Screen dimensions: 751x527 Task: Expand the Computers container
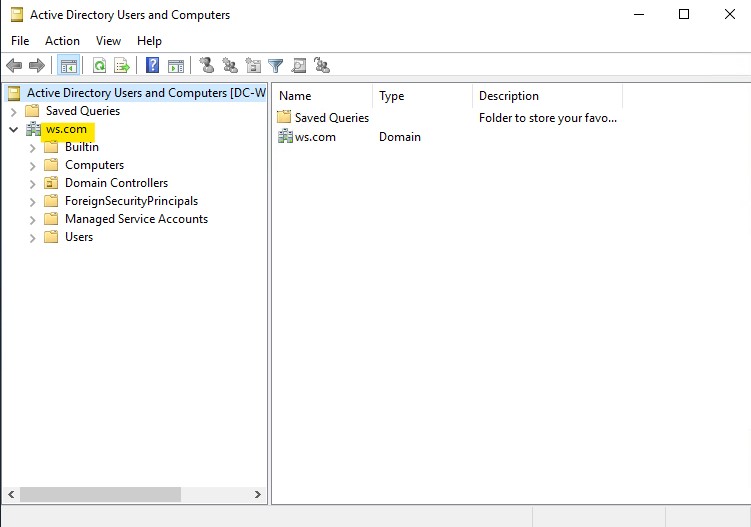click(x=33, y=166)
